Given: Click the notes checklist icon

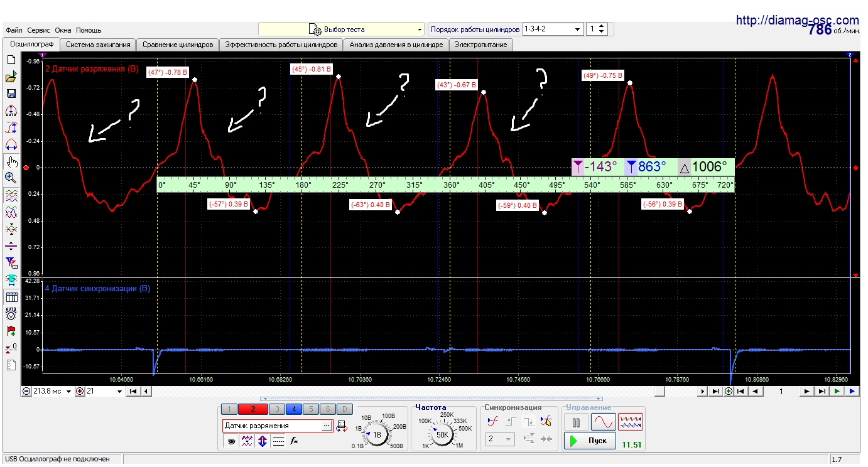Looking at the screenshot, I should click(x=11, y=365).
